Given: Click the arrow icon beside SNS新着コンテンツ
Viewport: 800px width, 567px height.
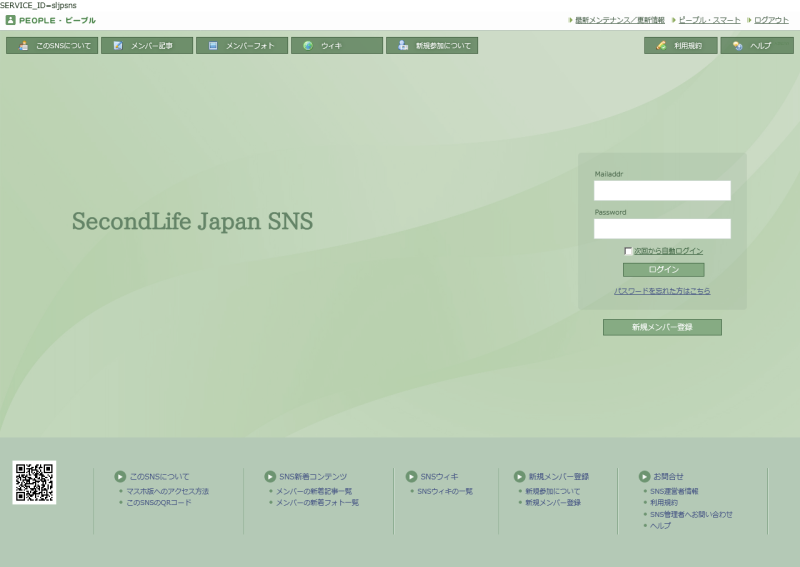Looking at the screenshot, I should click(270, 477).
